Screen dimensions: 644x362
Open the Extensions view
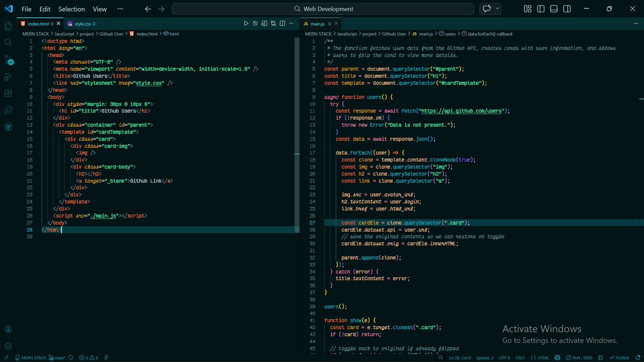(x=8, y=93)
